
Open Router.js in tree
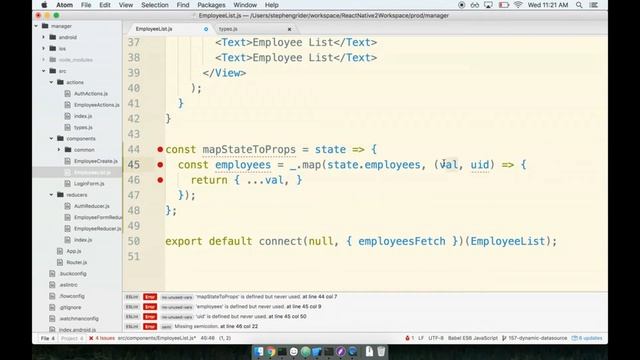click(77, 262)
